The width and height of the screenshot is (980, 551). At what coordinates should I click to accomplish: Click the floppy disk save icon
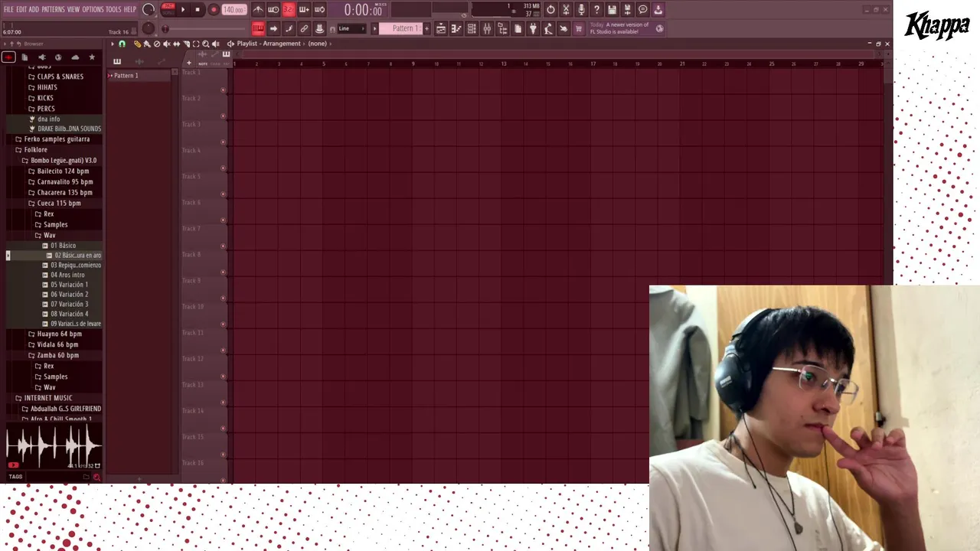click(x=612, y=10)
